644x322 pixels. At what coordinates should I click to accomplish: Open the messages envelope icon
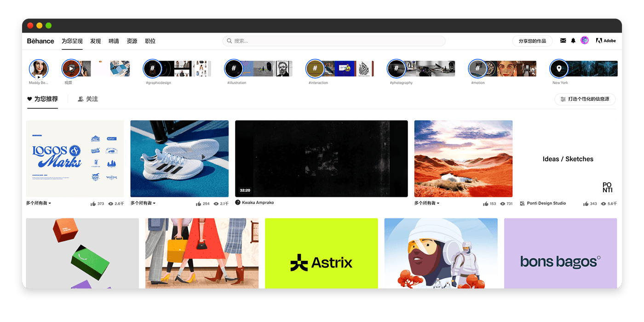[x=563, y=40]
